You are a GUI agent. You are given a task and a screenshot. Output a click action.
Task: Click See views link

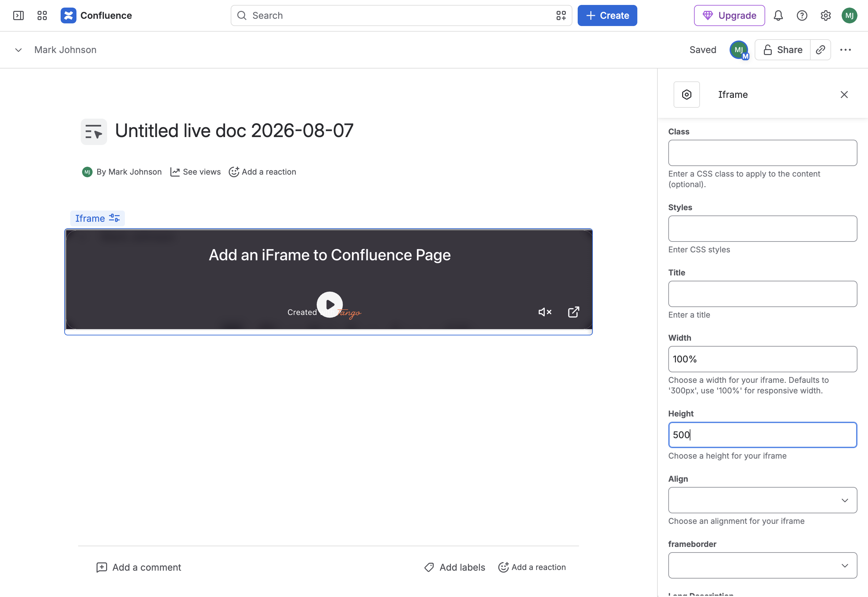pyautogui.click(x=195, y=172)
